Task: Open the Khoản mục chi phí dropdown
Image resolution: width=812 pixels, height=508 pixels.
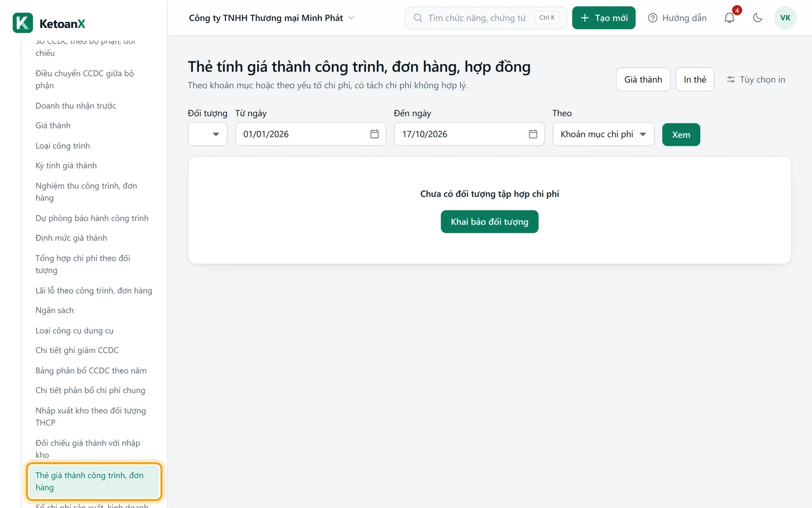Action: [603, 134]
